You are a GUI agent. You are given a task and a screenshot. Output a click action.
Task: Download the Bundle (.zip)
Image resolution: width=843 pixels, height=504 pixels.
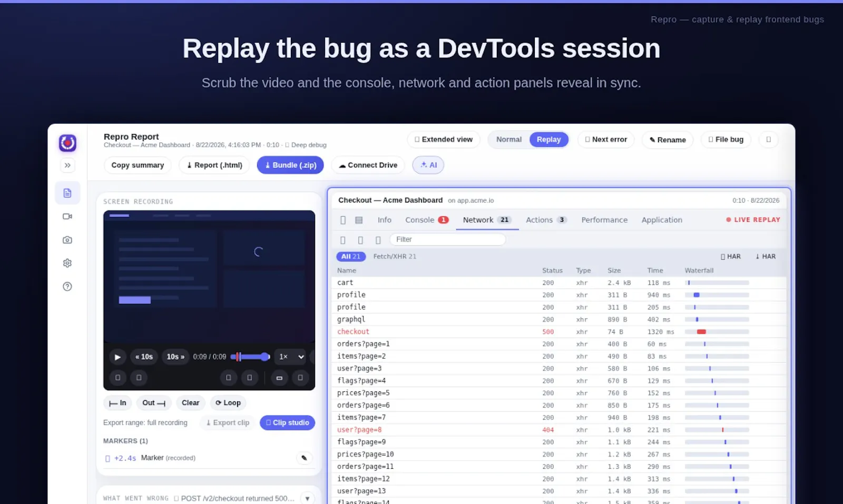tap(290, 165)
